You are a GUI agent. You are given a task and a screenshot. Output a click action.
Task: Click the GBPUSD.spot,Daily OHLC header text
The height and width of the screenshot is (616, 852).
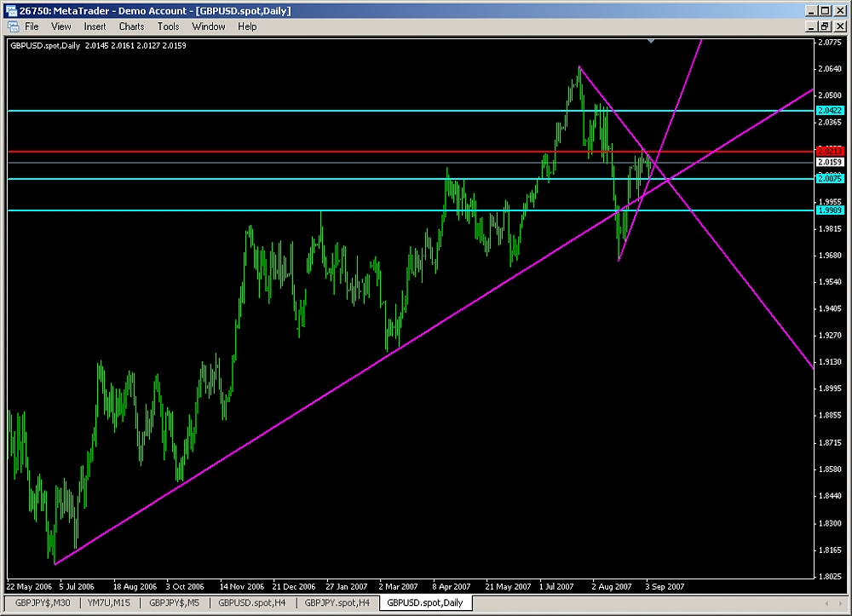tap(98, 46)
